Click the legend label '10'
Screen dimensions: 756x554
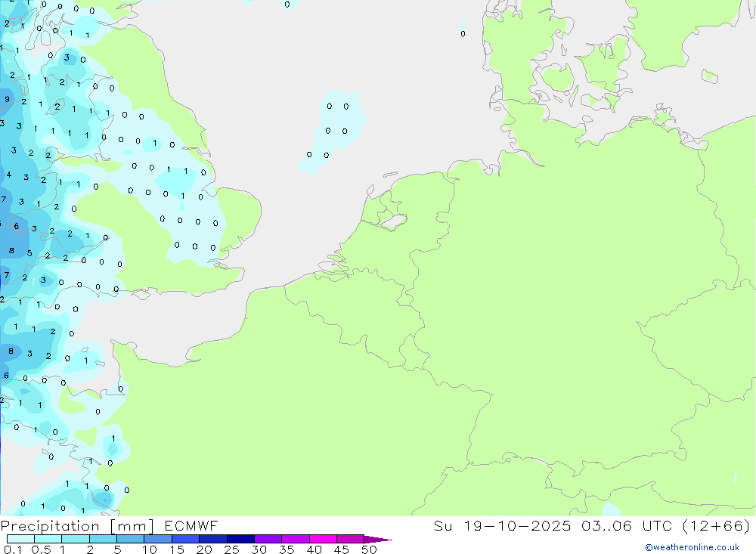150,549
